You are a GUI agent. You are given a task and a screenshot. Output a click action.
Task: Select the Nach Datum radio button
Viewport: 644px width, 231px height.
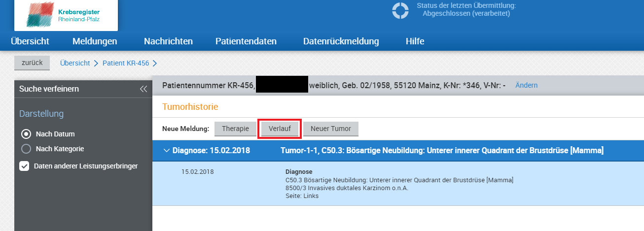26,134
